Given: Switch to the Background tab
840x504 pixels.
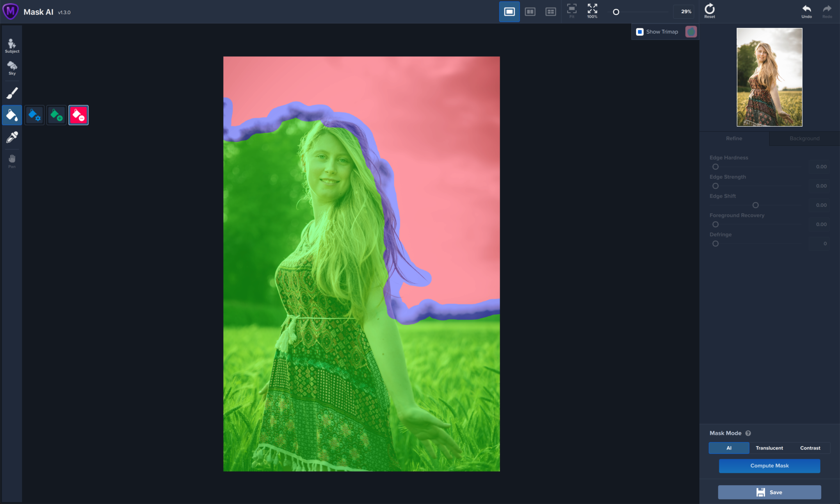Looking at the screenshot, I should pyautogui.click(x=804, y=139).
